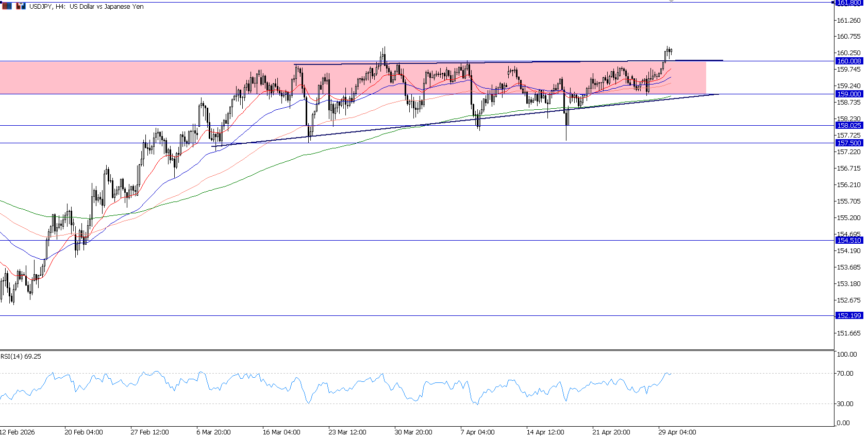Select the 160.008 horizontal line price tag

[848, 61]
